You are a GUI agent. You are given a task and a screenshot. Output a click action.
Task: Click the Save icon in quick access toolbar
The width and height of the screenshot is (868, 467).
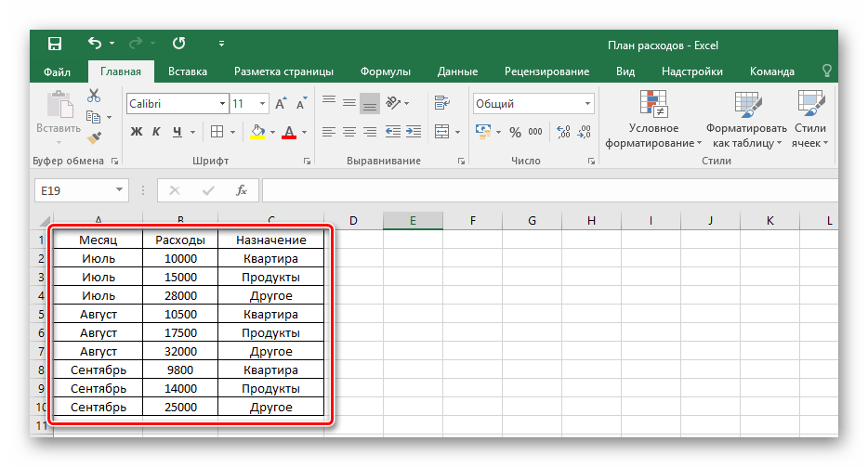click(x=54, y=44)
